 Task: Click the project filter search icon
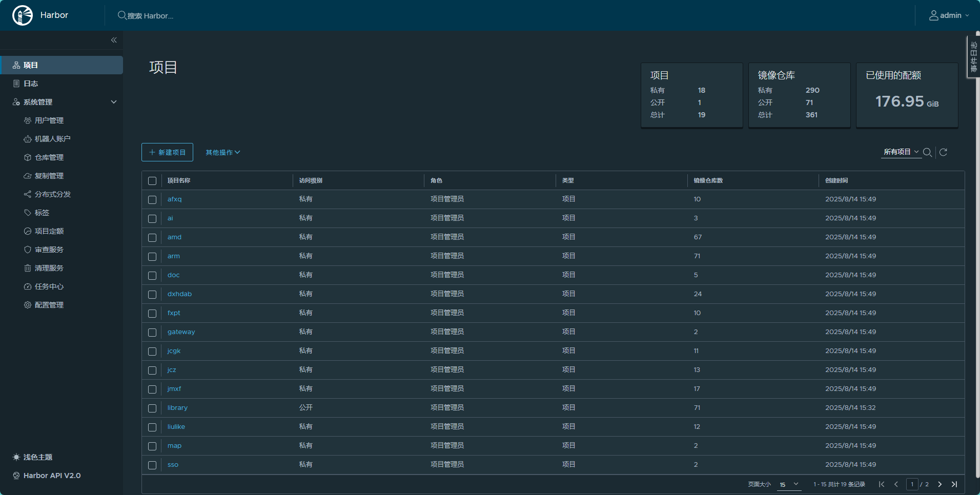coord(927,152)
